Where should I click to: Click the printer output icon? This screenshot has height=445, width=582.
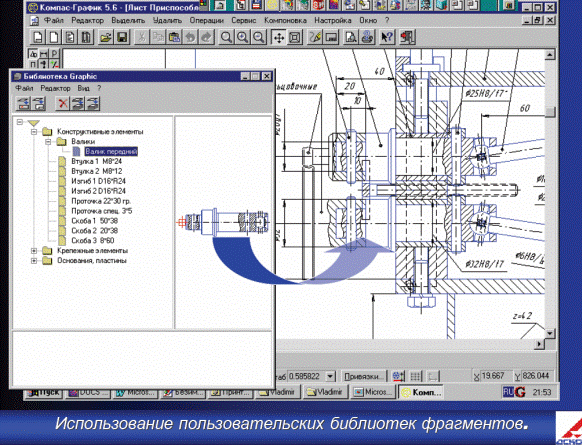click(x=367, y=37)
